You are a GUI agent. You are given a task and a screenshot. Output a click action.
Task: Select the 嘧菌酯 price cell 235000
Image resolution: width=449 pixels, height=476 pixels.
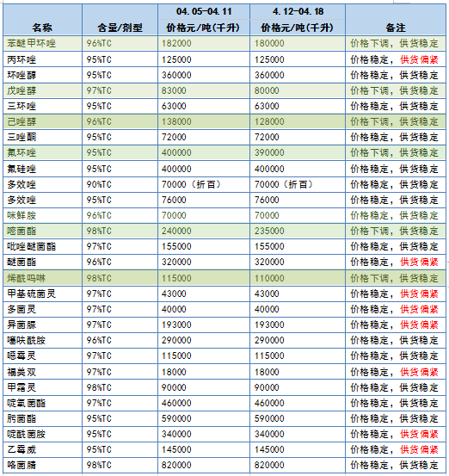pos(298,231)
